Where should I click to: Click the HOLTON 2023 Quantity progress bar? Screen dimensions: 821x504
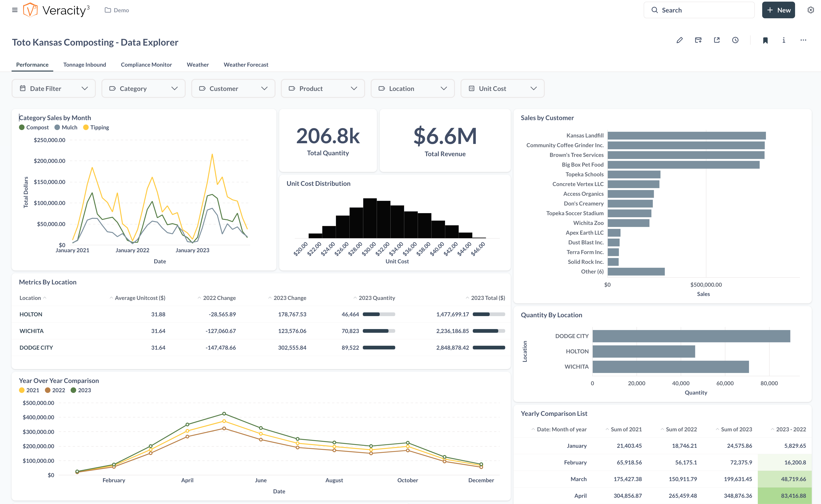click(379, 314)
